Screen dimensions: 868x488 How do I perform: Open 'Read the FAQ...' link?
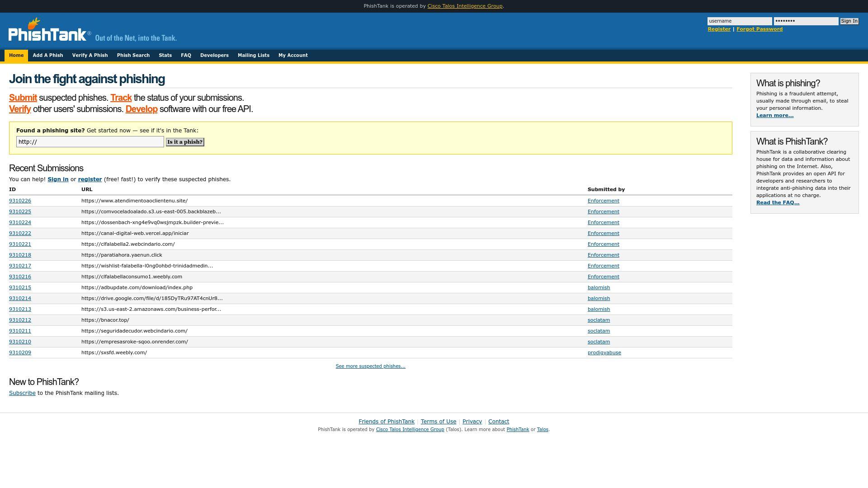(x=777, y=202)
